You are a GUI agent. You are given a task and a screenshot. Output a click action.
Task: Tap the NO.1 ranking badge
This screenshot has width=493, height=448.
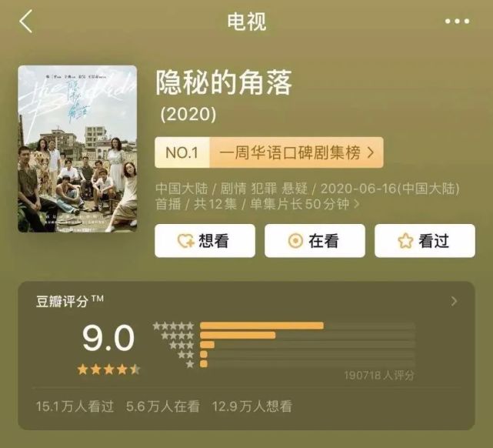182,152
